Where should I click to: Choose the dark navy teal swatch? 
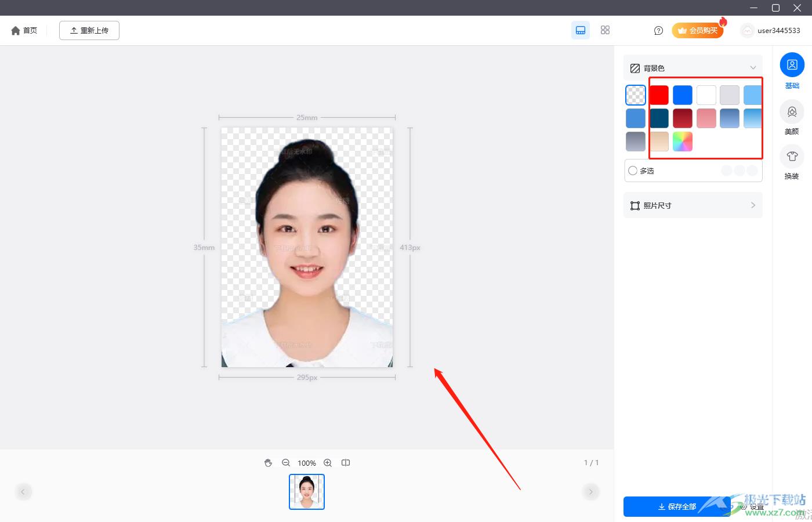pyautogui.click(x=659, y=118)
